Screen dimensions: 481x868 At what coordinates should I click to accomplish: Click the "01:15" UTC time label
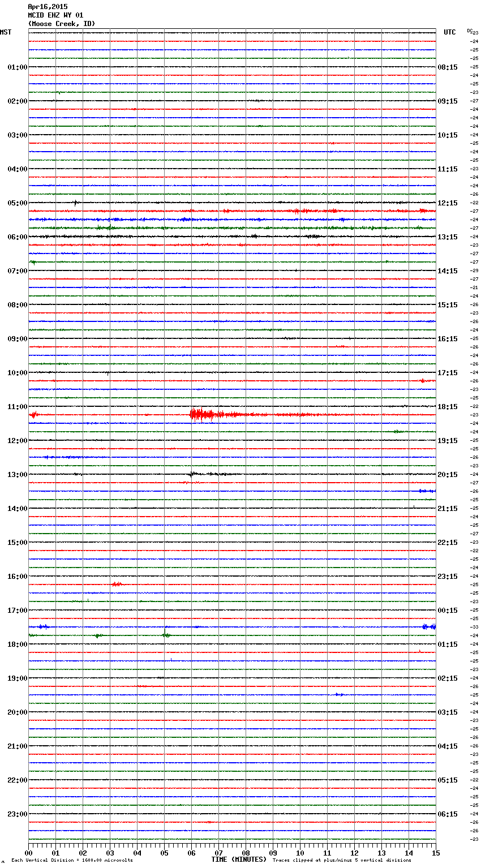coord(448,644)
